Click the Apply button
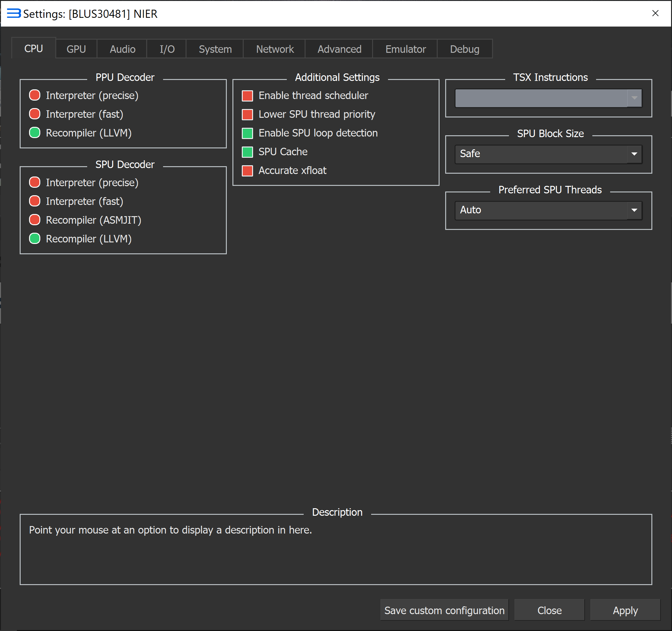This screenshot has width=672, height=631. point(625,610)
